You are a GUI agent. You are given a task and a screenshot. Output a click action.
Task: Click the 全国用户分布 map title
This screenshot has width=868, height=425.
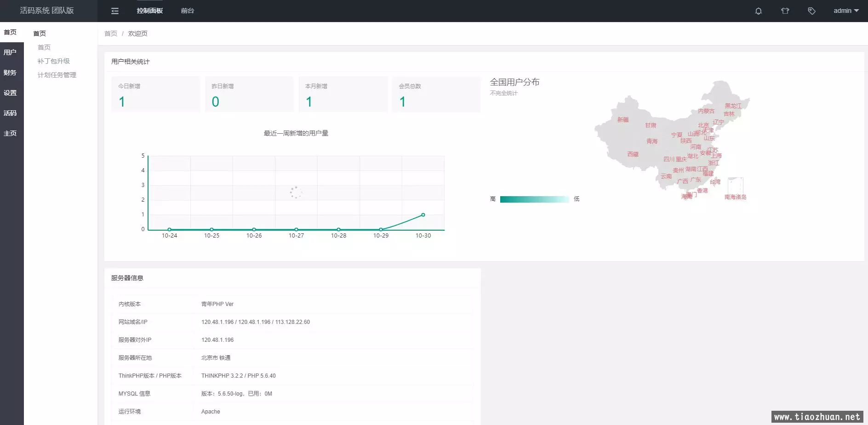click(x=515, y=82)
